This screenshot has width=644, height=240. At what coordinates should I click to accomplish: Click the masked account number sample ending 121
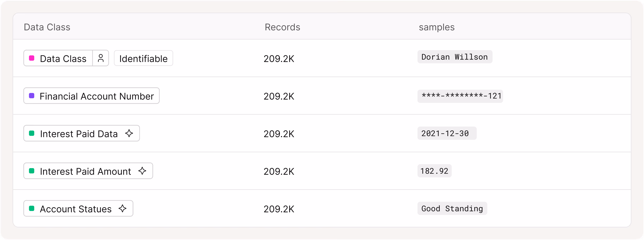(x=460, y=96)
